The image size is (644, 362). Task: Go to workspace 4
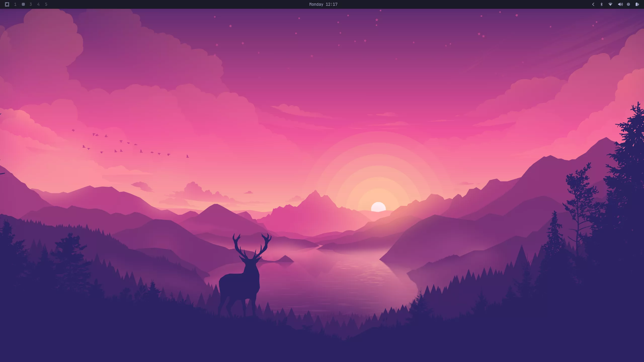pos(38,4)
